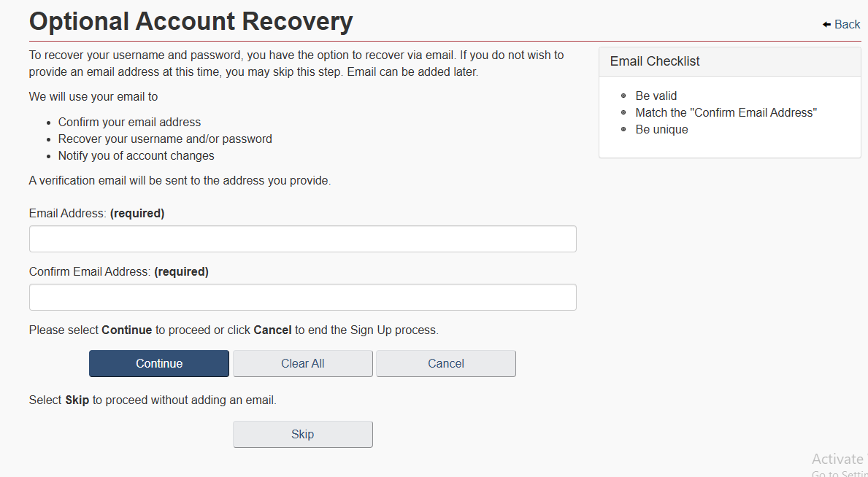This screenshot has height=477, width=868.
Task: Click the Clear All button
Action: tap(302, 364)
